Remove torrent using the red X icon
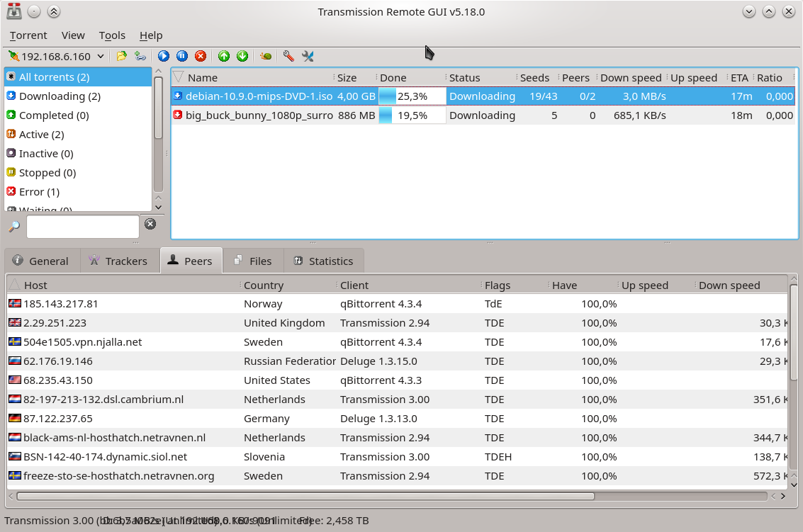803x532 pixels. [201, 56]
